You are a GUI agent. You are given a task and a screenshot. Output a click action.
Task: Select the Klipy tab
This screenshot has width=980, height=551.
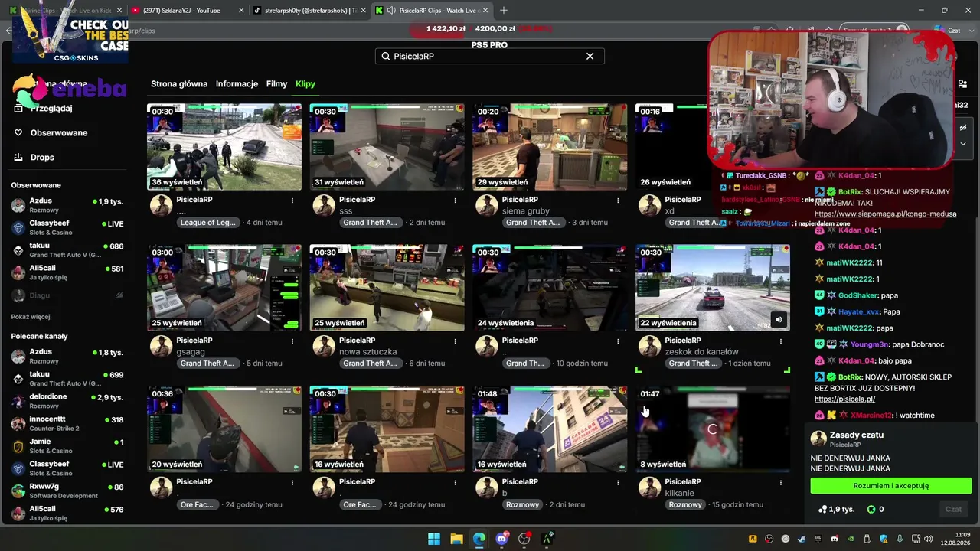click(305, 84)
